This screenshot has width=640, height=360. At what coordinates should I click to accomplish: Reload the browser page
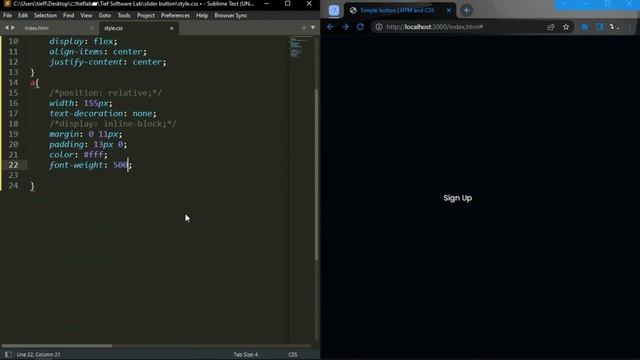[x=360, y=27]
